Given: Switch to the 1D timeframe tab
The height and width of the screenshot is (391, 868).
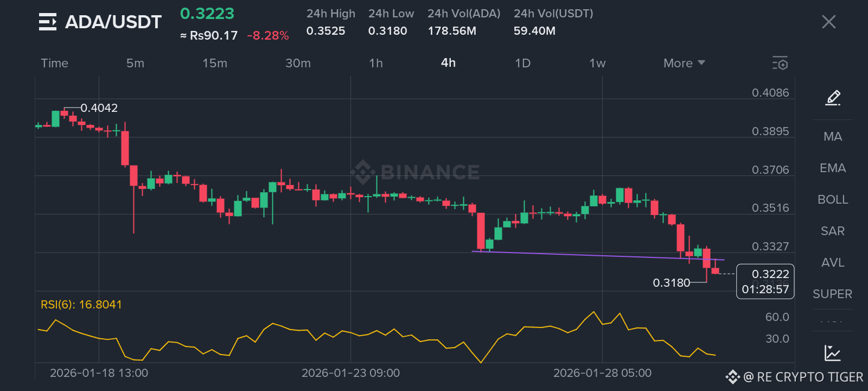Looking at the screenshot, I should tap(522, 63).
